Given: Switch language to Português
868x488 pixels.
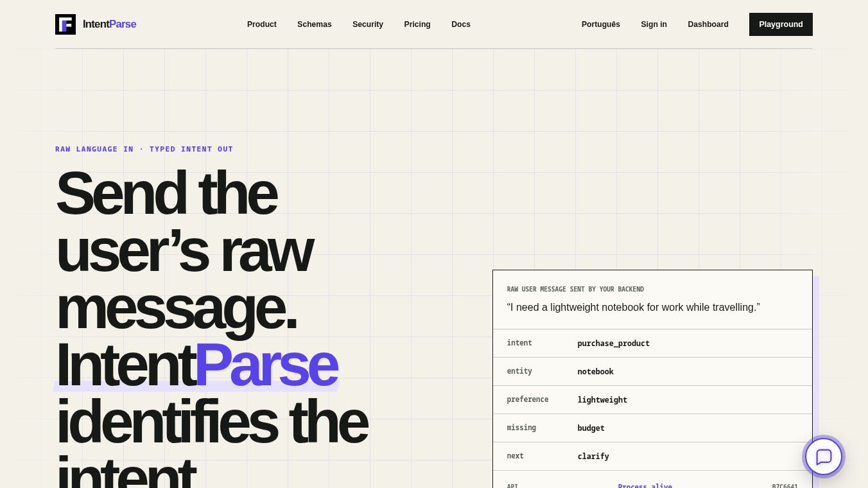Looking at the screenshot, I should click(601, 24).
